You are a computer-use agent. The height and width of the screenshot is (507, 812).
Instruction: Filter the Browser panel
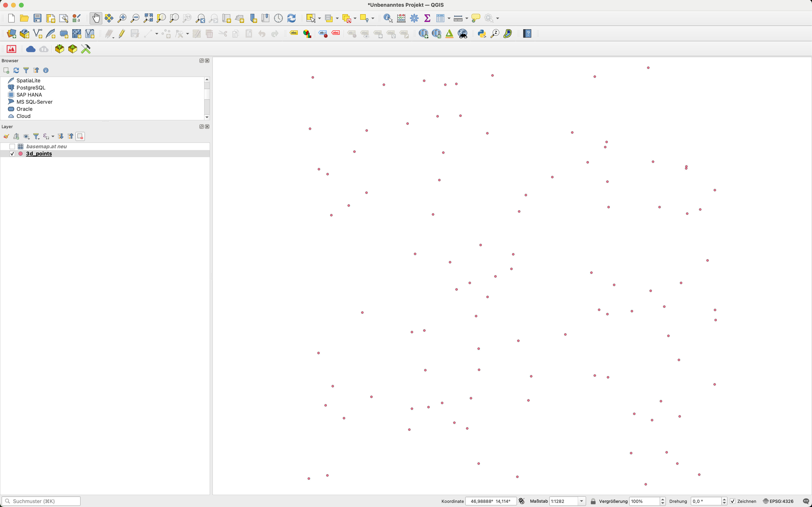pyautogui.click(x=26, y=70)
